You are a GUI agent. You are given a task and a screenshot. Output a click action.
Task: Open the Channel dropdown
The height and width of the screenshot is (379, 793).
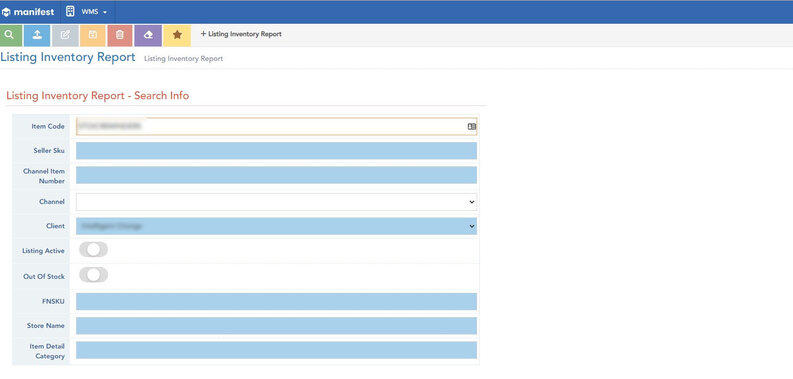(276, 202)
